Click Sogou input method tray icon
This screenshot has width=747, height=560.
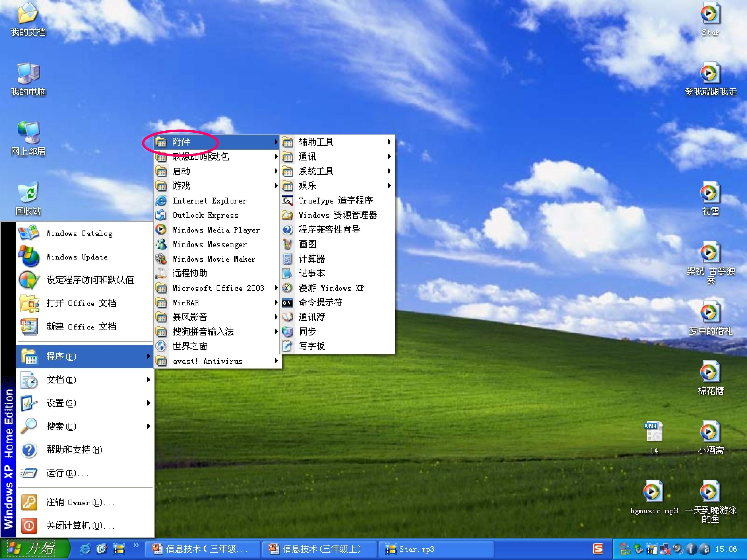[x=598, y=549]
